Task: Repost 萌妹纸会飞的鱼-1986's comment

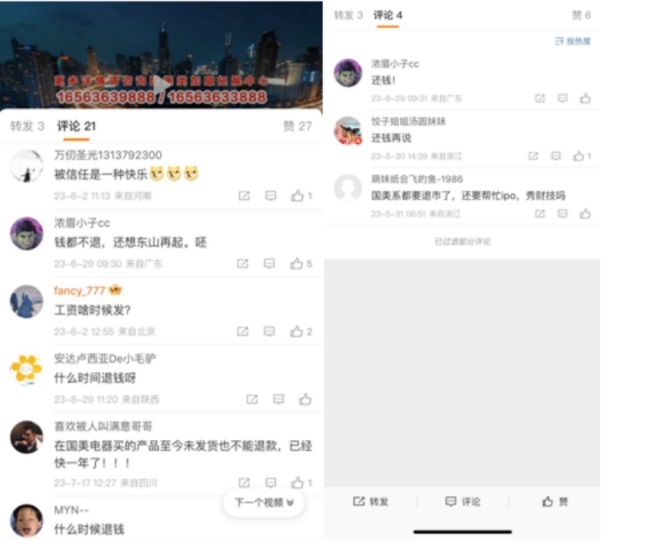Action: tap(540, 214)
